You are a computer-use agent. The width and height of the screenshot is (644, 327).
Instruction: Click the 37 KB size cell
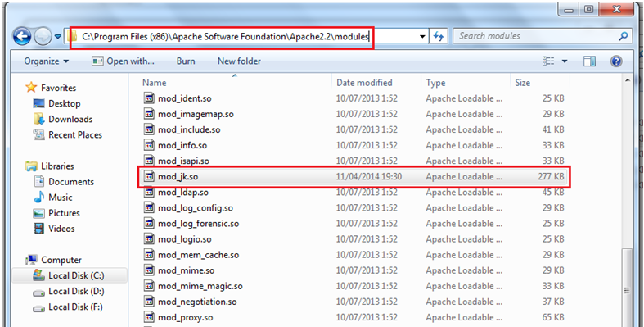(553, 302)
